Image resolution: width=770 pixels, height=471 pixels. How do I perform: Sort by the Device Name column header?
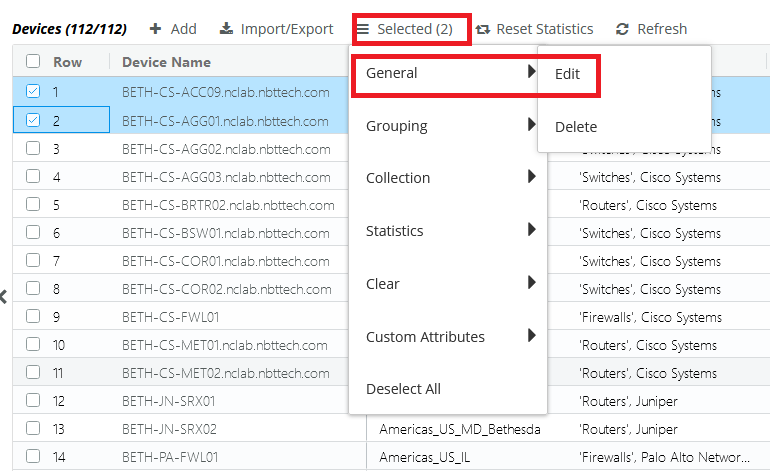coord(166,62)
